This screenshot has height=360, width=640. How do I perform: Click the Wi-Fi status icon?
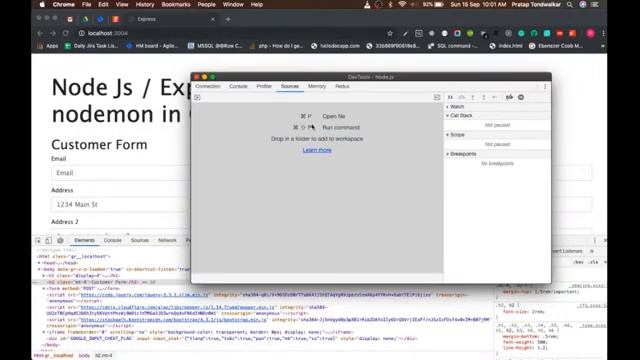[402, 4]
